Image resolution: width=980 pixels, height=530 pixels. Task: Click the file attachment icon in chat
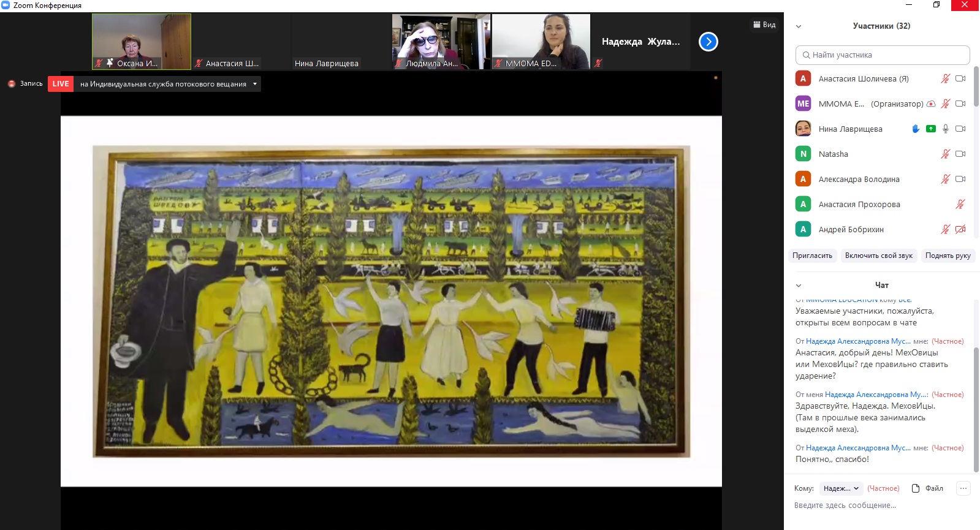click(x=916, y=488)
